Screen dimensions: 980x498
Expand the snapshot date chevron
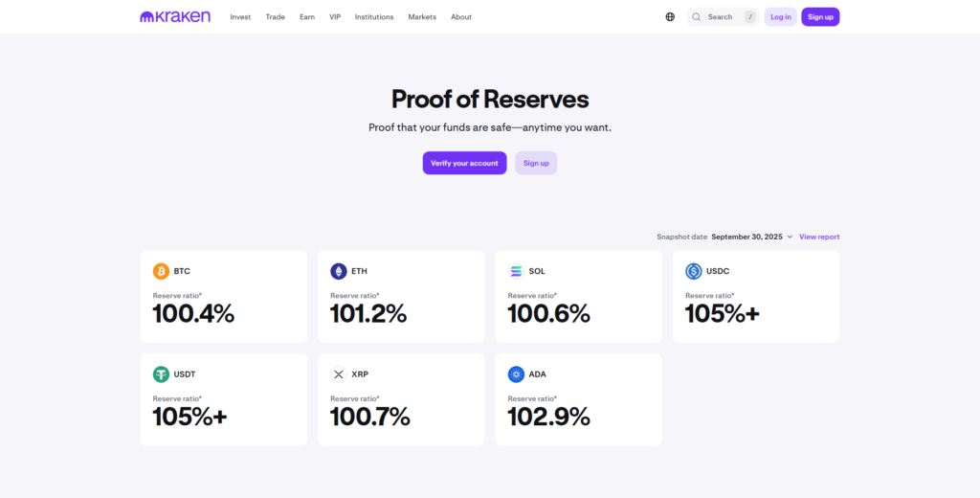pos(790,238)
